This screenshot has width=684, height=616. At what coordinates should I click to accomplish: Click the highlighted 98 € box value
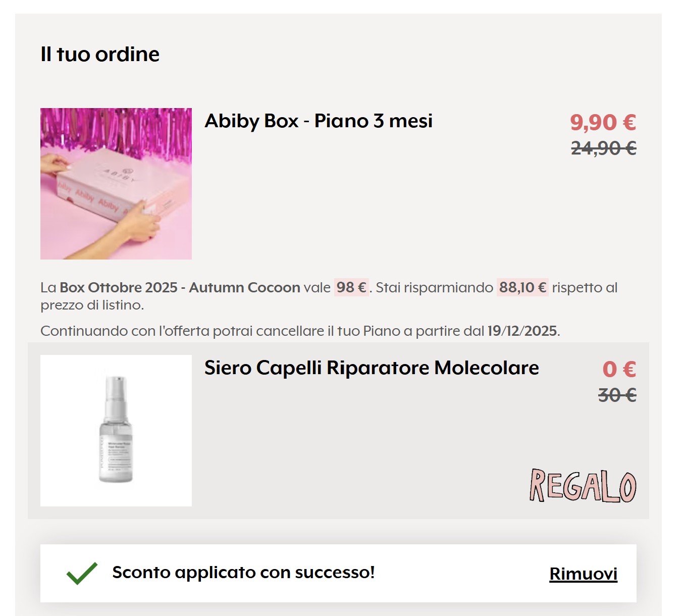point(351,287)
